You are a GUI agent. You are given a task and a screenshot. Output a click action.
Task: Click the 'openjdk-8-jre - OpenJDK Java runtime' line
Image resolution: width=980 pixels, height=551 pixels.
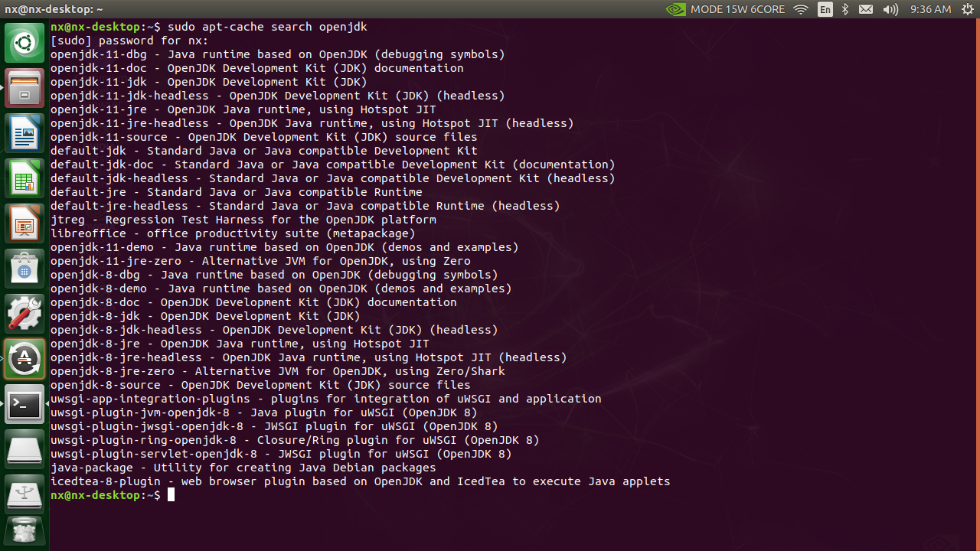[x=240, y=344]
